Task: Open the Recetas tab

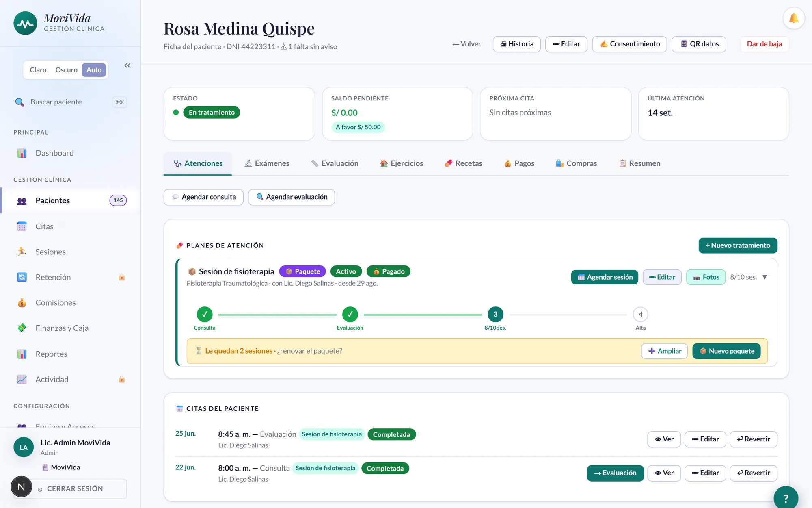Action: 463,163
